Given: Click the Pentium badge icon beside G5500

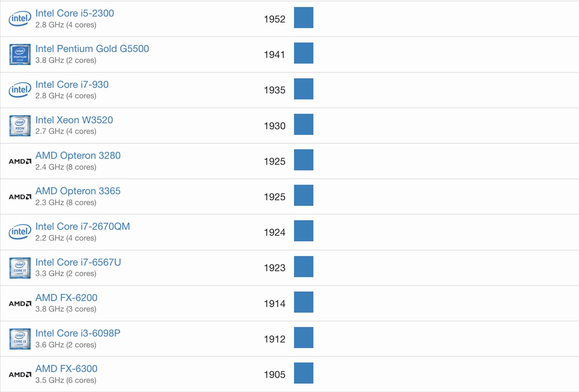Looking at the screenshot, I should 20,54.
